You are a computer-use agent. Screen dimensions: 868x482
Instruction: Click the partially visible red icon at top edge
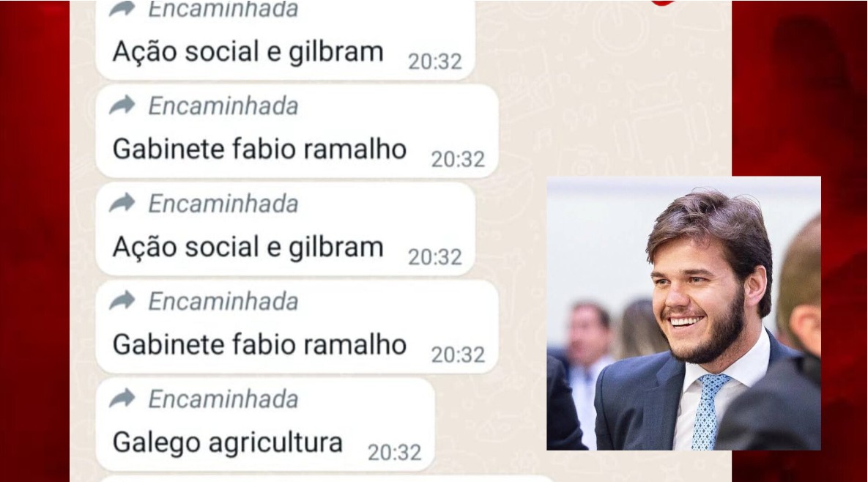663,2
